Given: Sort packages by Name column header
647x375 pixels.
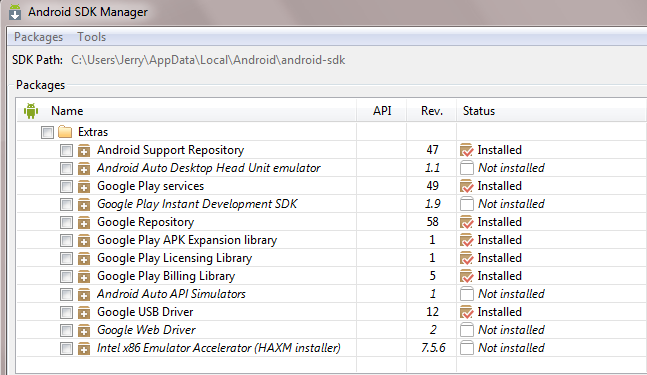Looking at the screenshot, I should [67, 111].
